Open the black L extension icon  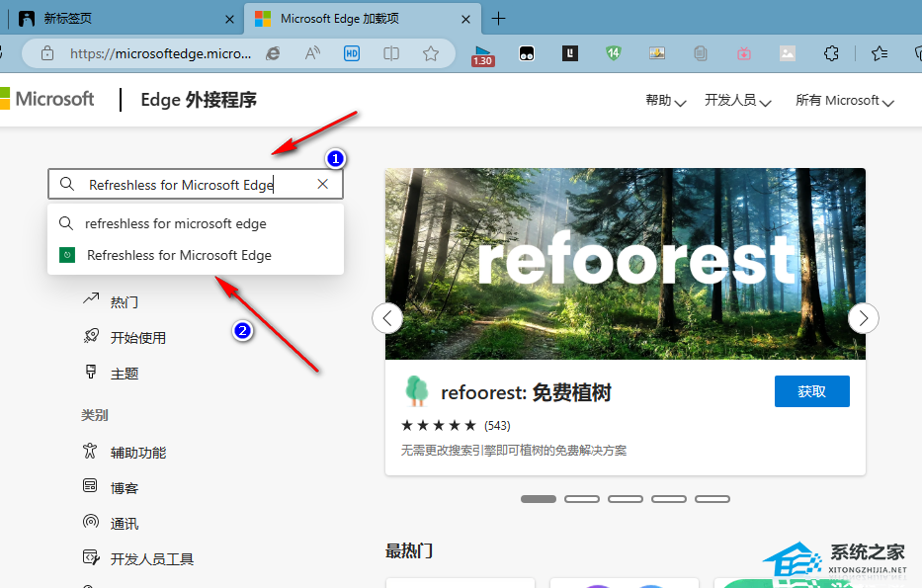point(570,53)
